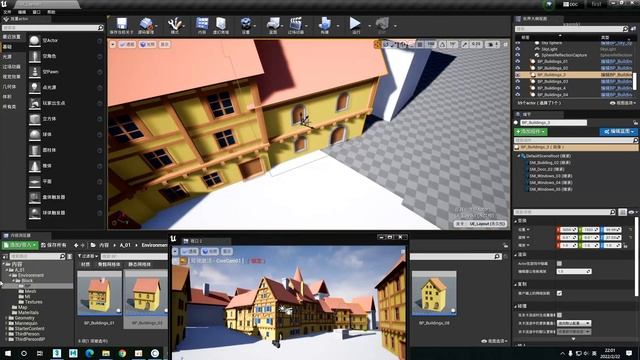Click search icon in Place Actors panel
640x360 pixels.
(x=100, y=28)
